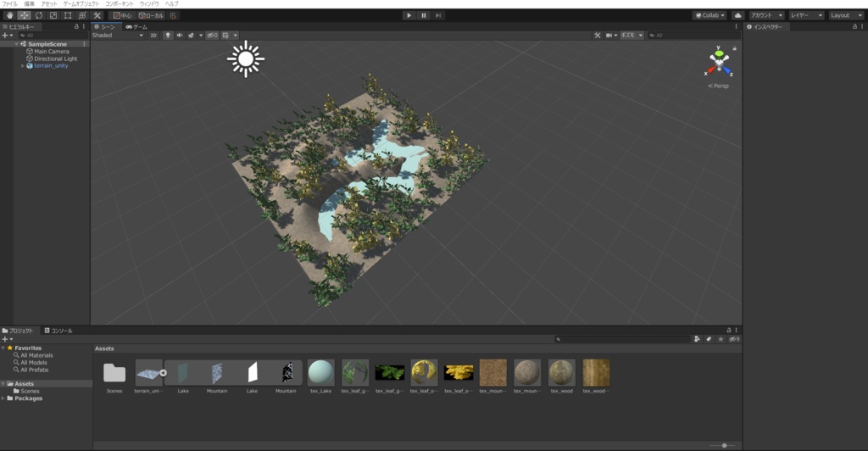Select Directional Light in hierarchy
The width and height of the screenshot is (868, 451).
click(55, 58)
